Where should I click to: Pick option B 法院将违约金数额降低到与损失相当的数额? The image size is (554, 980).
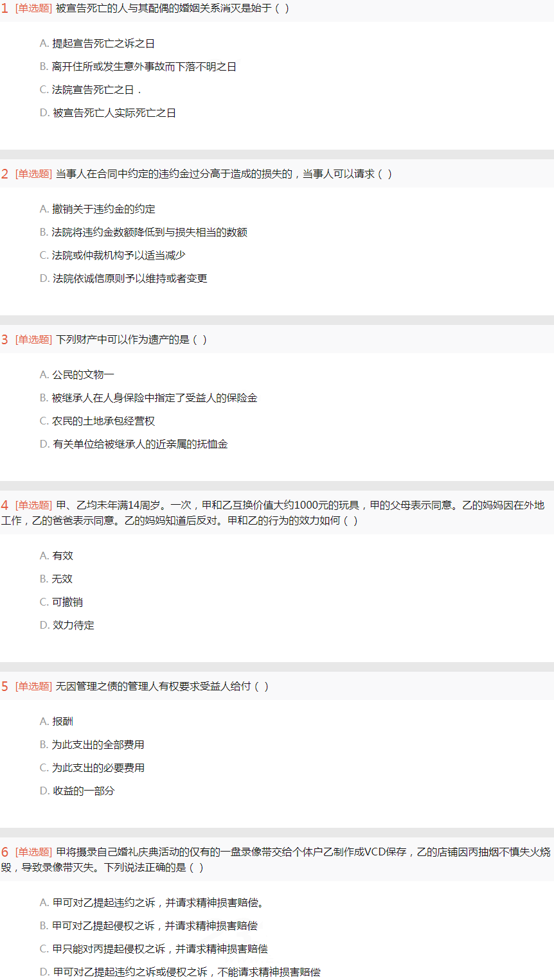143,232
